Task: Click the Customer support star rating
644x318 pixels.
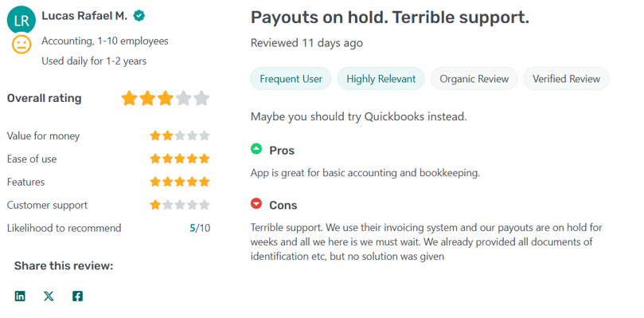Action: [x=180, y=205]
